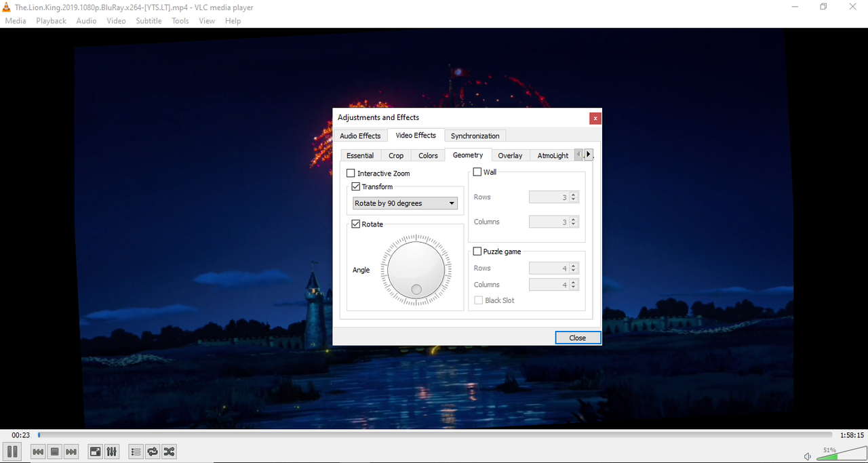
Task: Uncheck the Transform checkbox
Action: click(x=355, y=186)
